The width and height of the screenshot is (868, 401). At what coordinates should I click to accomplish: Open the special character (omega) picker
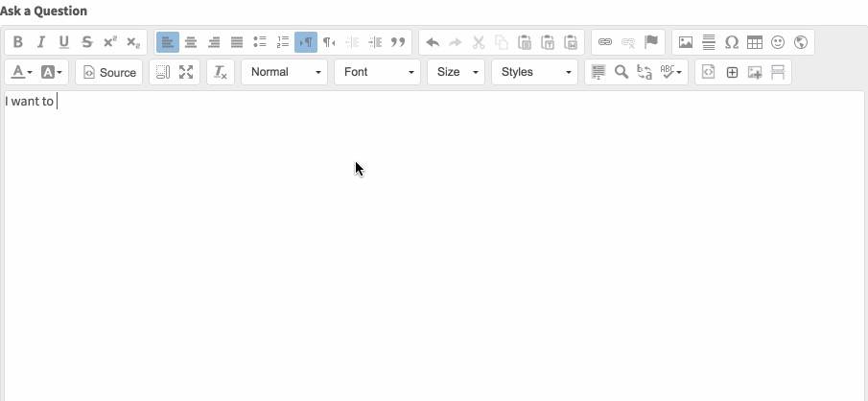coord(732,42)
